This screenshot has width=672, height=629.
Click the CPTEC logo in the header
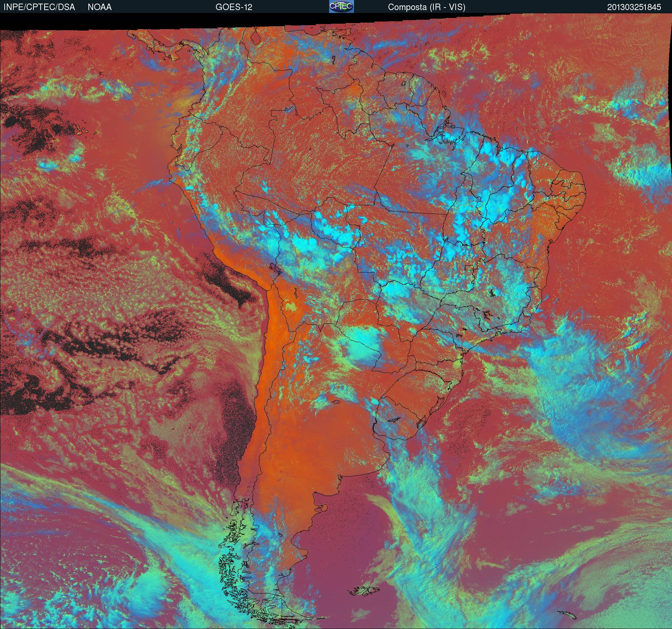pyautogui.click(x=341, y=6)
